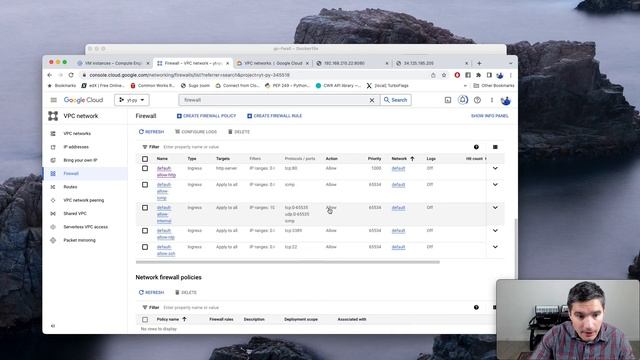
Task: Open the browser extensions puzzle icon
Action: pyautogui.click(x=478, y=75)
